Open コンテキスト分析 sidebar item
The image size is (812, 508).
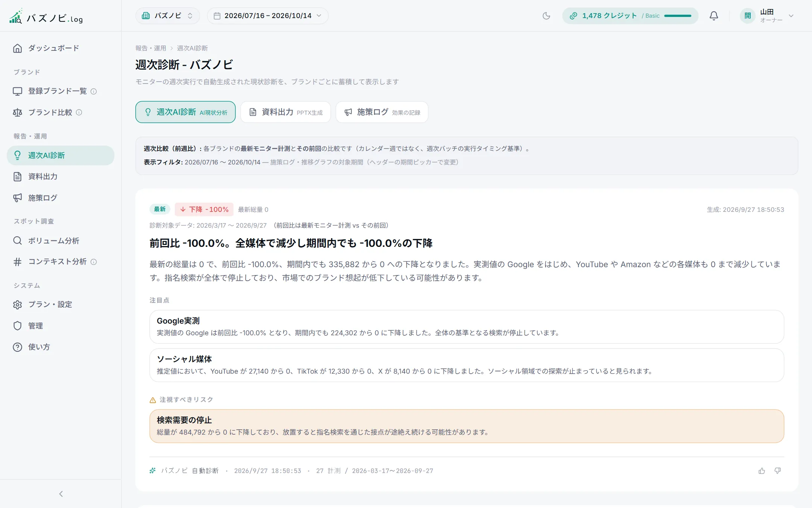pos(61,262)
